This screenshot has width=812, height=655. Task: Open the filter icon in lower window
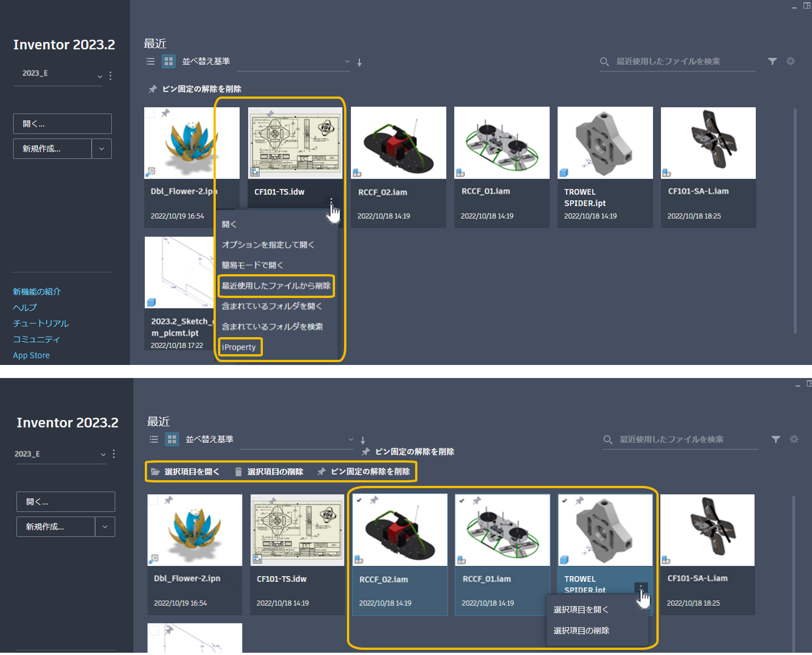776,439
